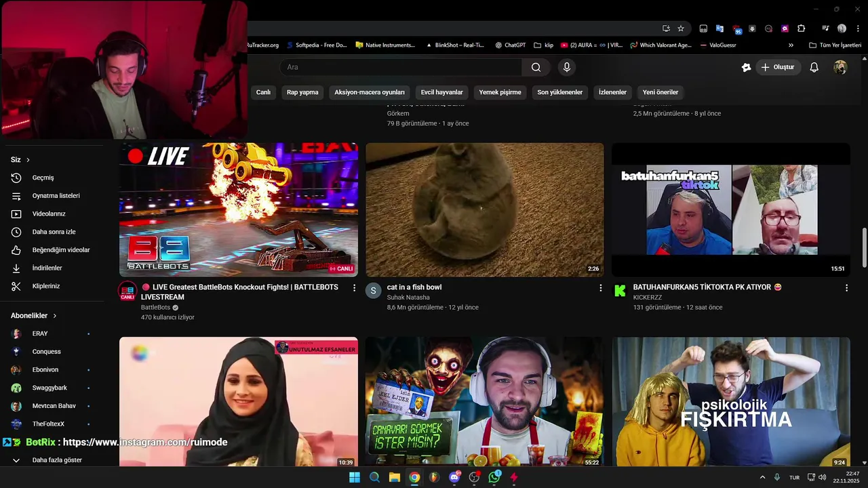Open KICKERZZ channel name link
This screenshot has width=868, height=488.
tap(647, 298)
